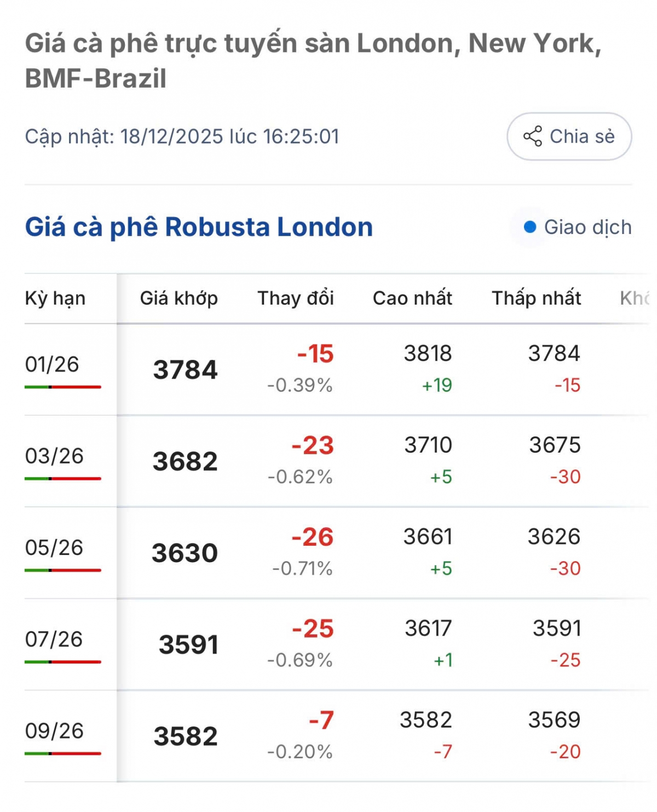The width and height of the screenshot is (657, 812).
Task: Click the Chia sẻ button label
Action: [x=582, y=136]
